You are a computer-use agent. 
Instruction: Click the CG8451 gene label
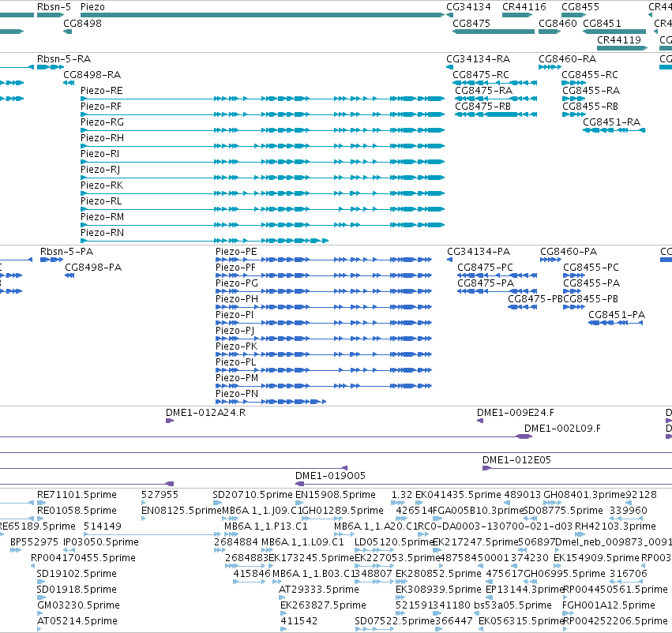pos(603,24)
